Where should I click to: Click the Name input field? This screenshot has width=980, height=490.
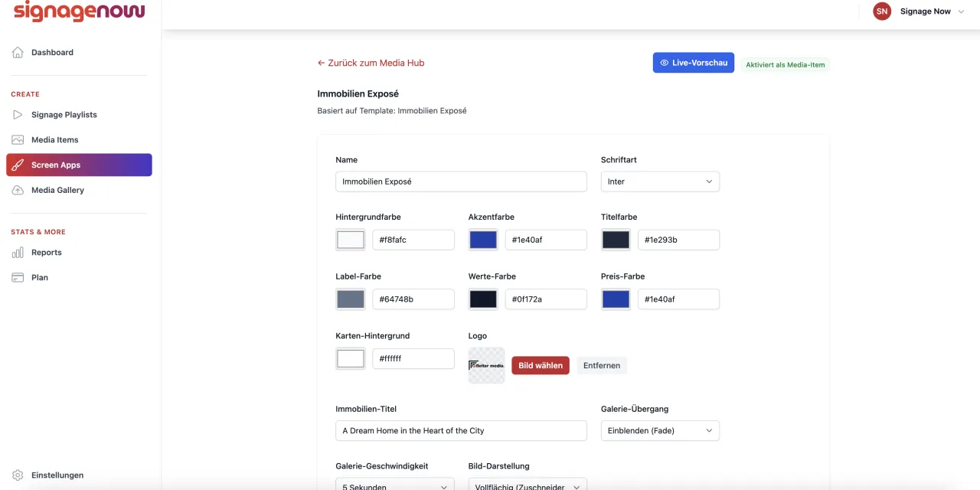point(462,181)
